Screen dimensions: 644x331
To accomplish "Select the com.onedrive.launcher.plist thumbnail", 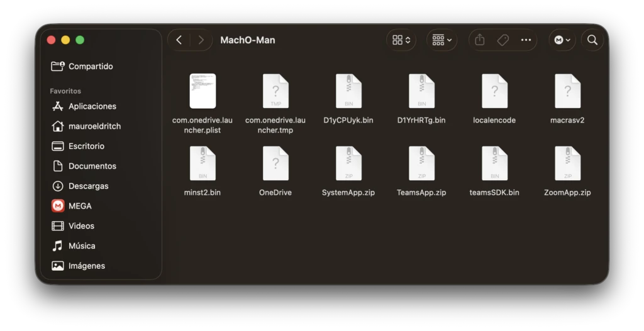I will tap(203, 91).
